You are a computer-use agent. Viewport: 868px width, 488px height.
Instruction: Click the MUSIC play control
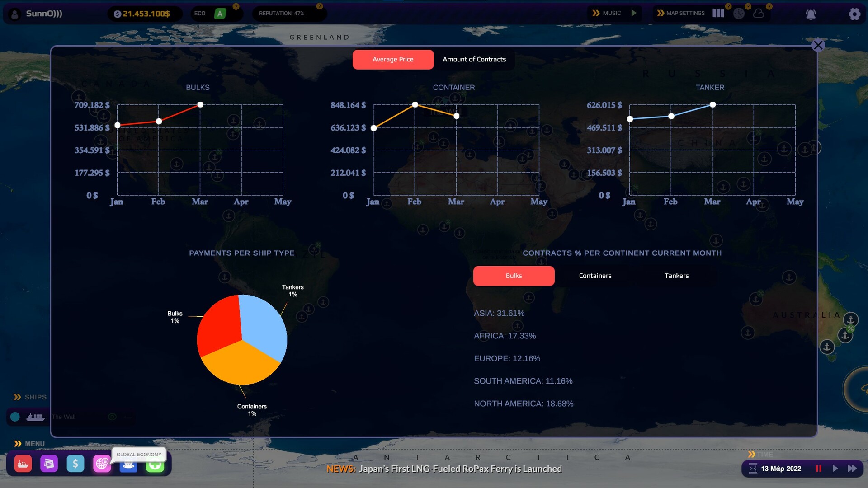pos(634,13)
